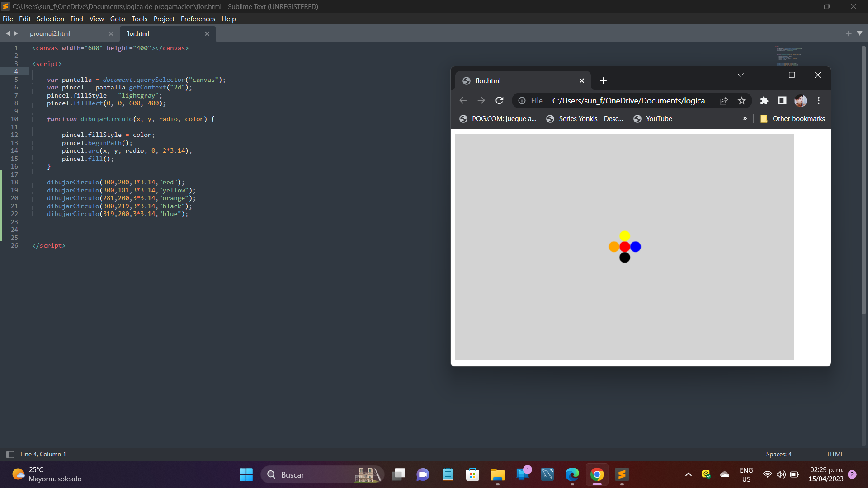This screenshot has width=868, height=488.
Task: Open the Goto menu
Action: click(x=118, y=19)
